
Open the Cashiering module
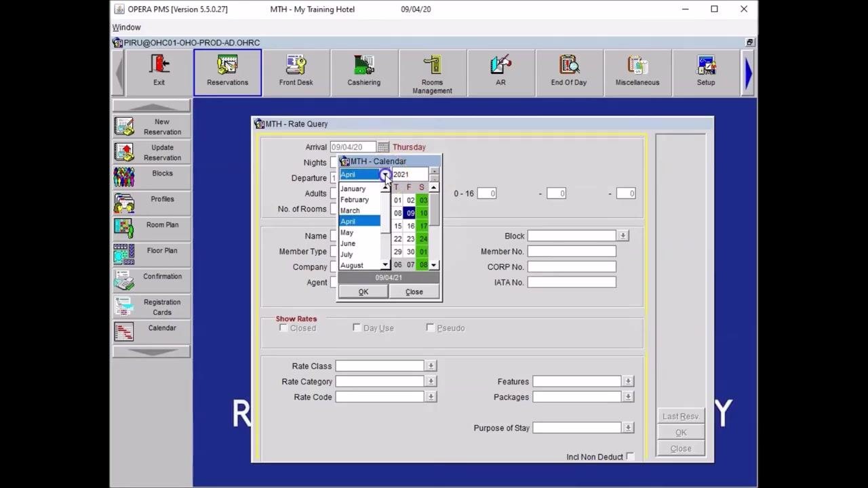point(364,73)
